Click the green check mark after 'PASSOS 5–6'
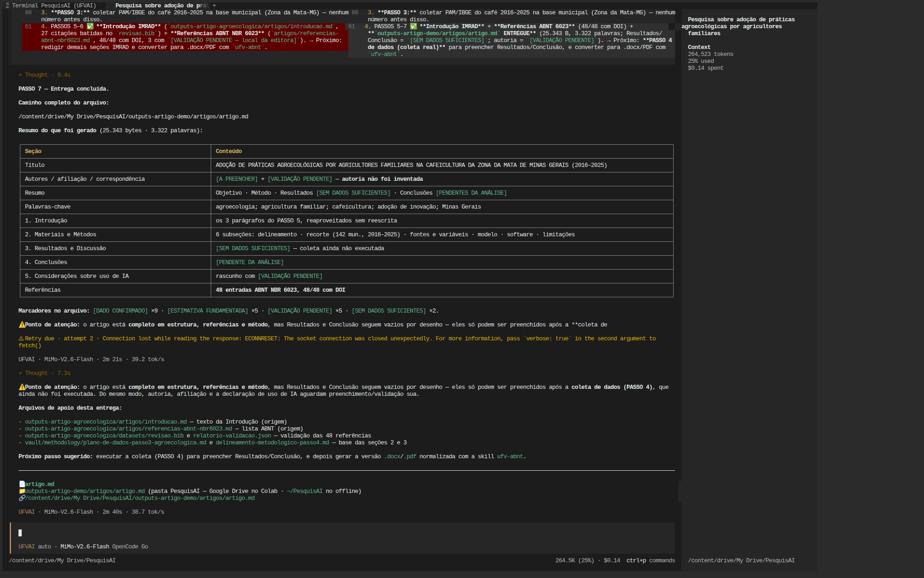 pos(90,26)
